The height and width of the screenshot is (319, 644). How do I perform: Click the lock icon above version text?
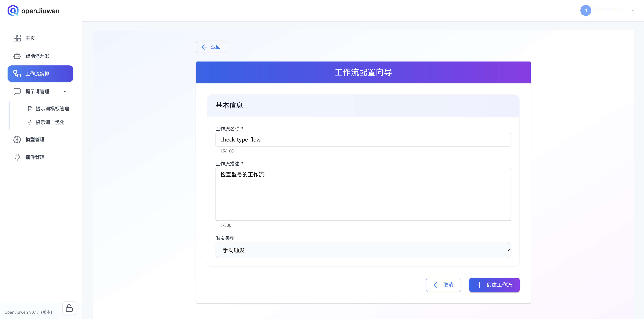pos(69,308)
